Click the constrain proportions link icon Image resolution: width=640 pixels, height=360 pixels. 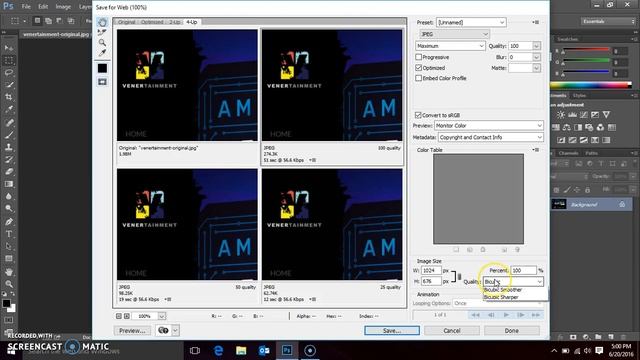click(x=459, y=276)
